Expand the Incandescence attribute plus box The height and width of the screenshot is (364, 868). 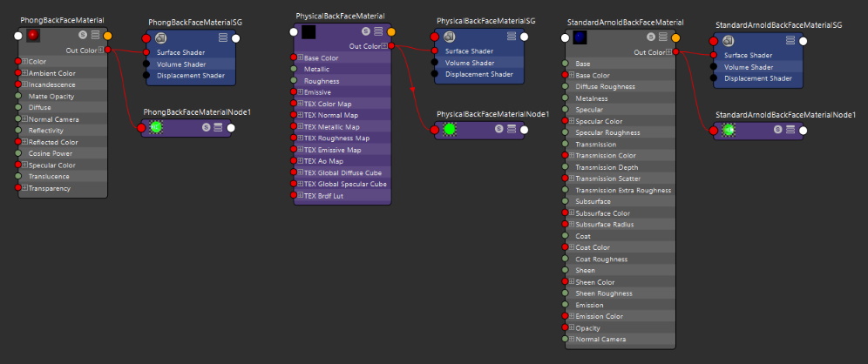click(x=25, y=84)
